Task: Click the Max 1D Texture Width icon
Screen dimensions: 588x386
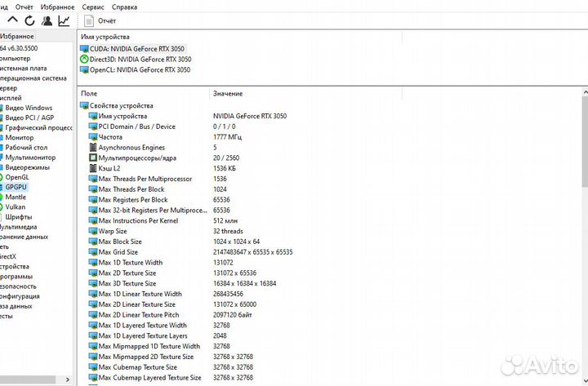Action: (92, 263)
